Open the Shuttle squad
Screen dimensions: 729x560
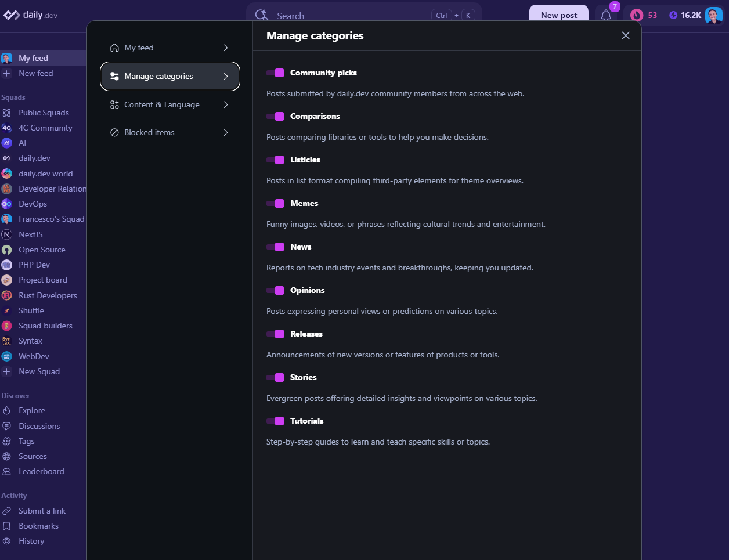pos(43,310)
